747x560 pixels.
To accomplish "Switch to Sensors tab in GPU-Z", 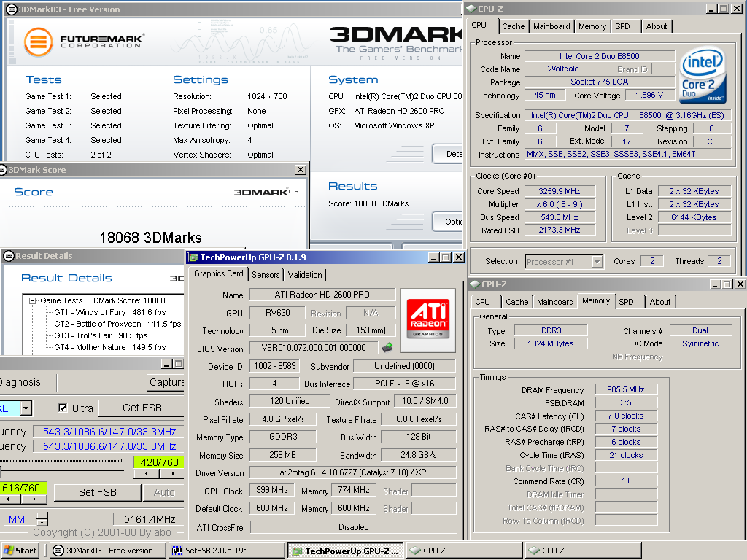I will tap(266, 275).
